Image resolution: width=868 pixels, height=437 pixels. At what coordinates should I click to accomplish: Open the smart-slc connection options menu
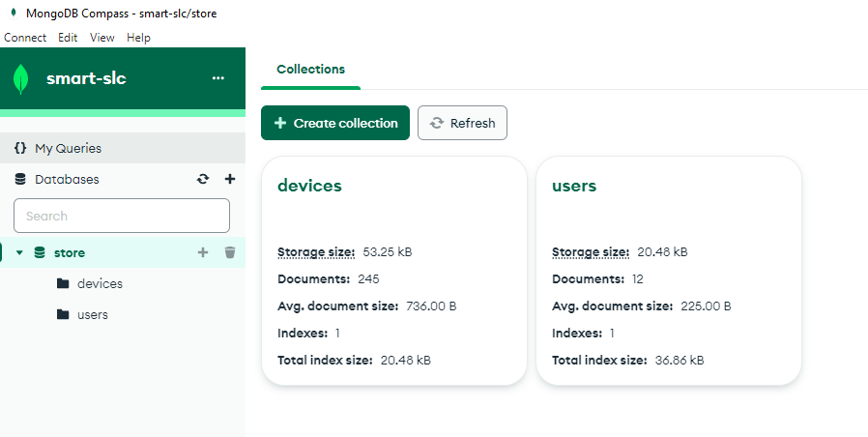(x=218, y=78)
